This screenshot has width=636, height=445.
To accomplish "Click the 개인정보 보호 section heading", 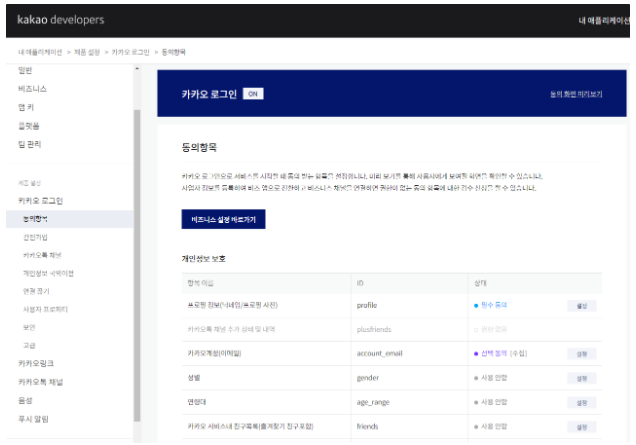I will click(x=204, y=259).
